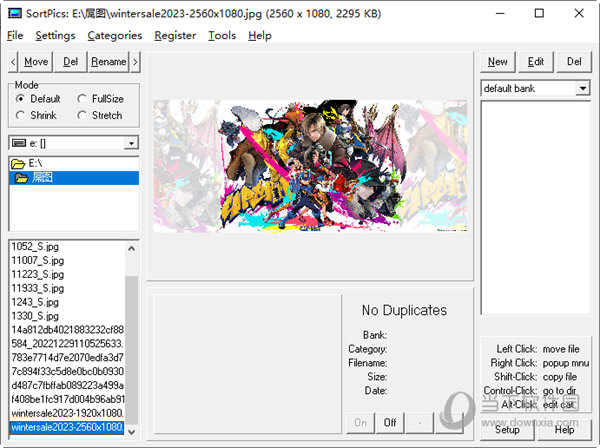The image size is (600, 448).
Task: Click the Edit category button
Action: pyautogui.click(x=536, y=62)
